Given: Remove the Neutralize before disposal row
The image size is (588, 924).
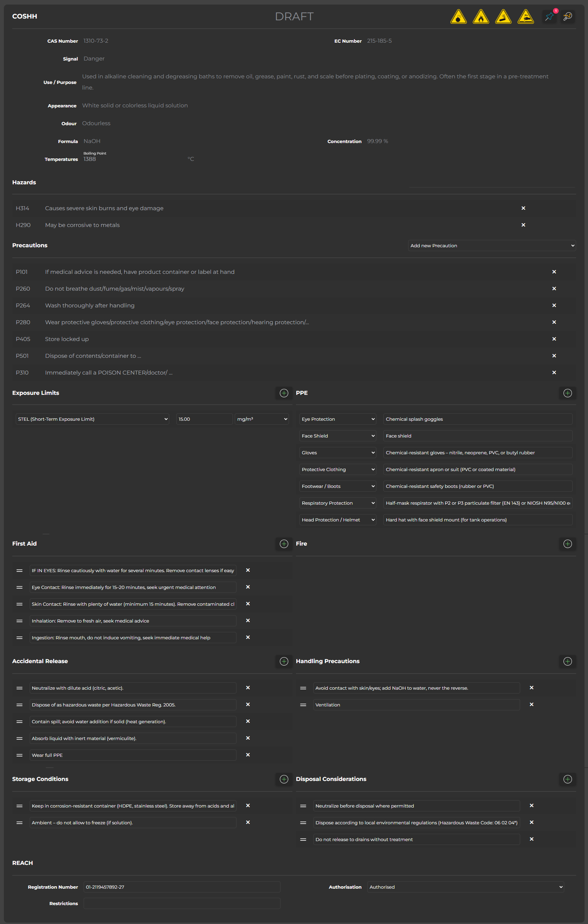Looking at the screenshot, I should click(x=532, y=806).
